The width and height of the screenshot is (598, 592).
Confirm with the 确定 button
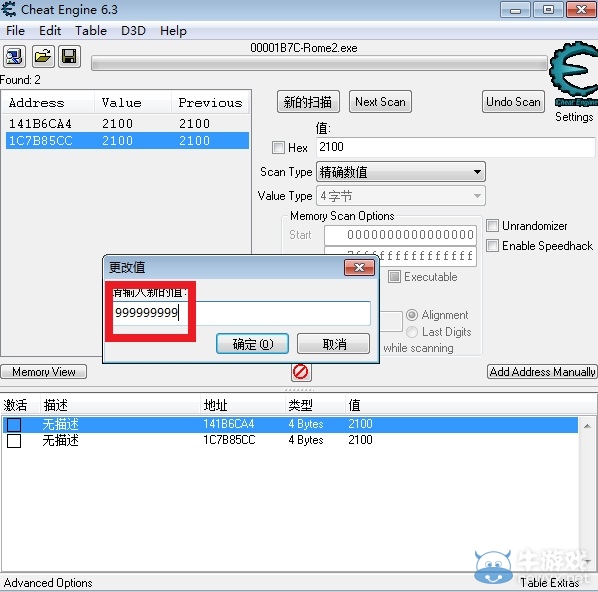pos(252,344)
